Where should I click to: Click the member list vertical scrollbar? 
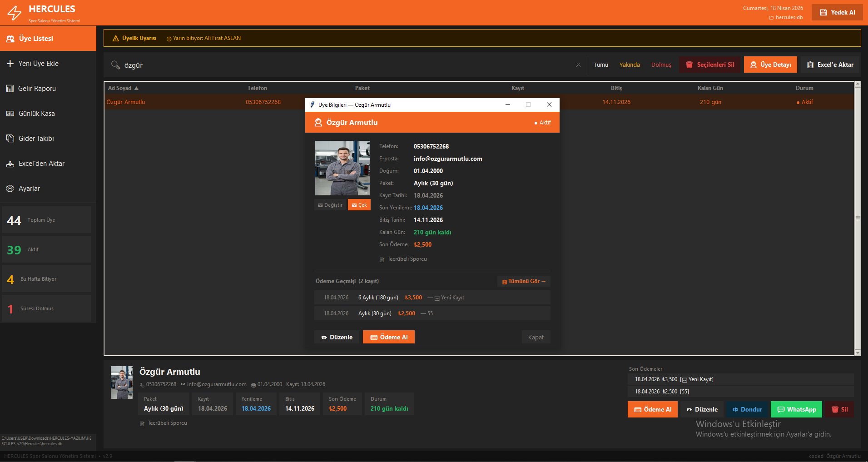(858, 218)
